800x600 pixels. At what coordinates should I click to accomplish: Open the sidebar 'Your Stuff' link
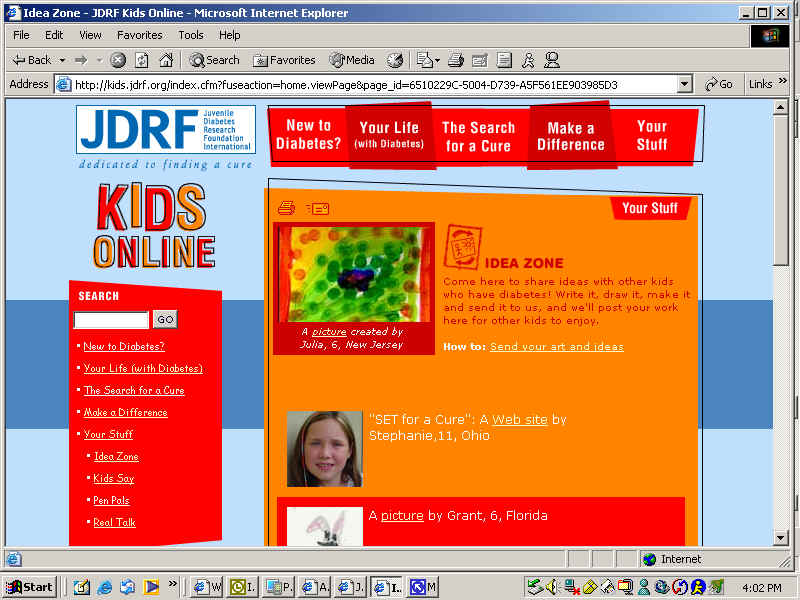108,434
